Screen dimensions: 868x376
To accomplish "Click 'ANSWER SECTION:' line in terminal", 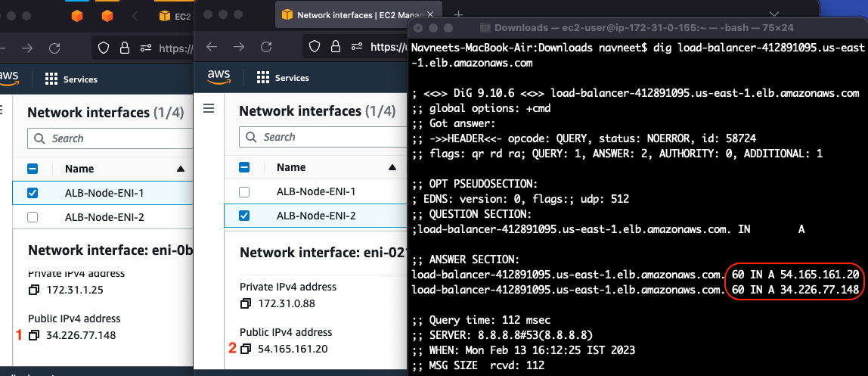I will 464,259.
